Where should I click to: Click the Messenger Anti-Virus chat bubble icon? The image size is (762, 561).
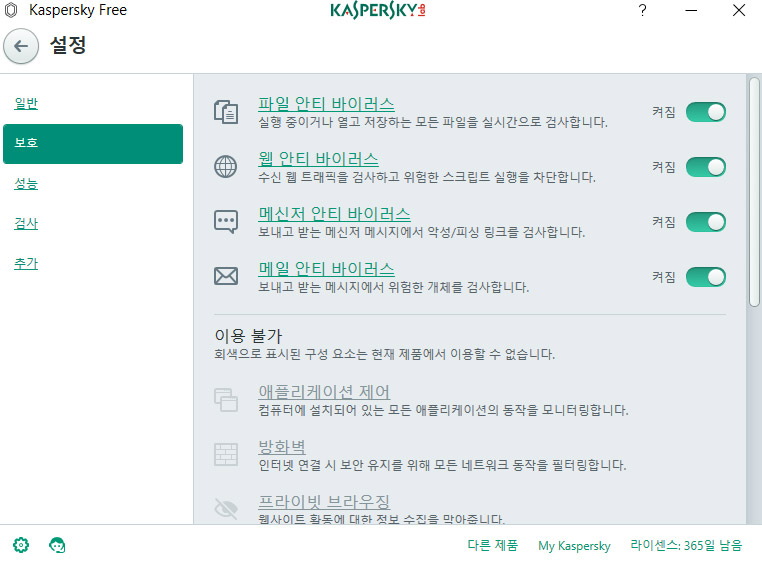[226, 222]
